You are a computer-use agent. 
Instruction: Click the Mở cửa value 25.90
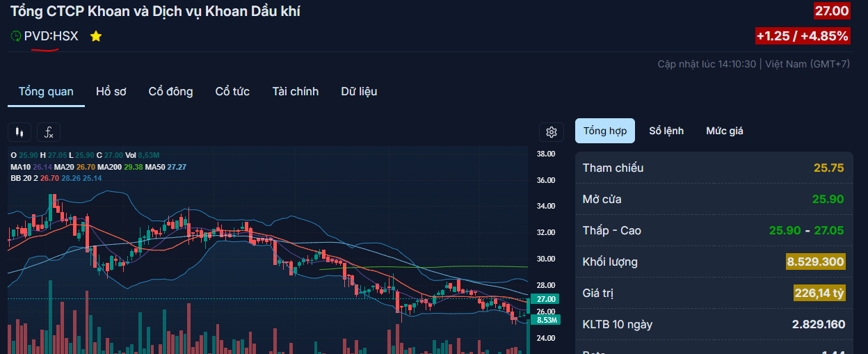(828, 200)
